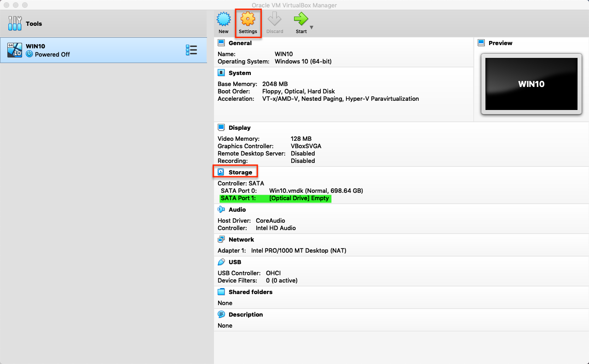Click the Storage disk icon
The image size is (589, 364).
[x=221, y=172]
